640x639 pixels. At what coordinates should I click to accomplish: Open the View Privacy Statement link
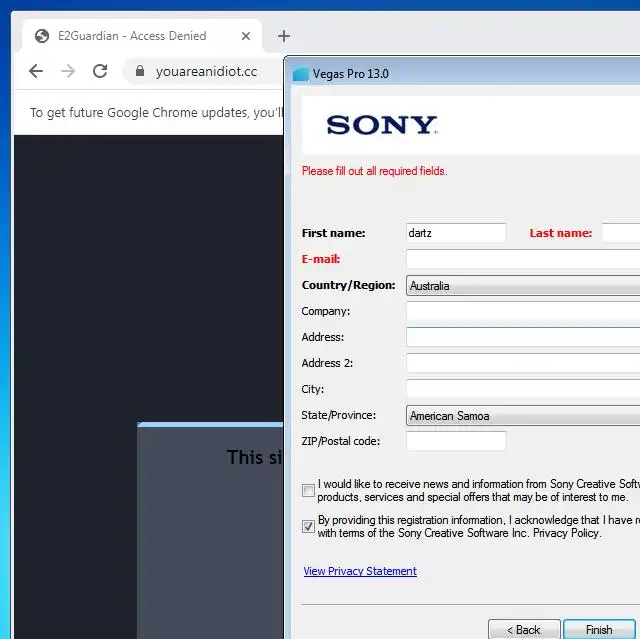360,571
